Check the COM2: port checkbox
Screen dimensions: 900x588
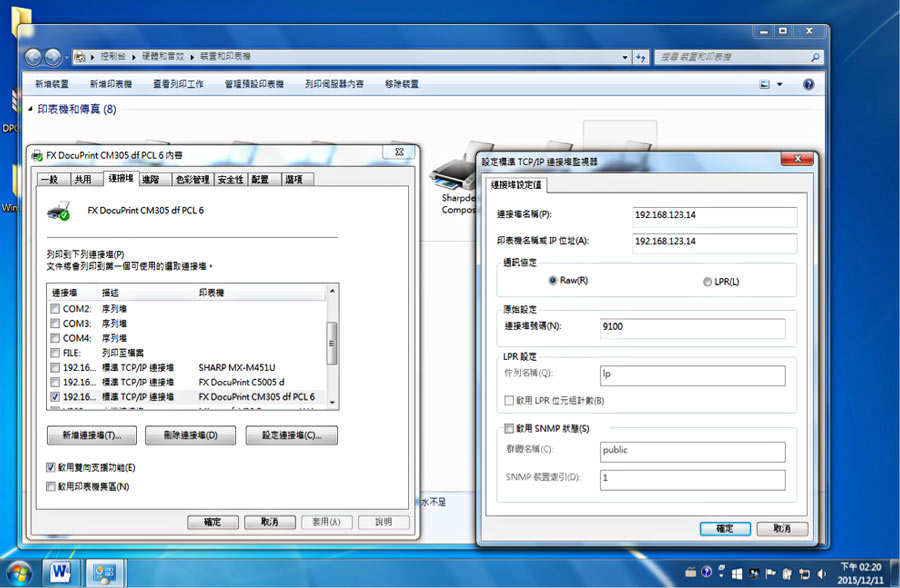[55, 309]
